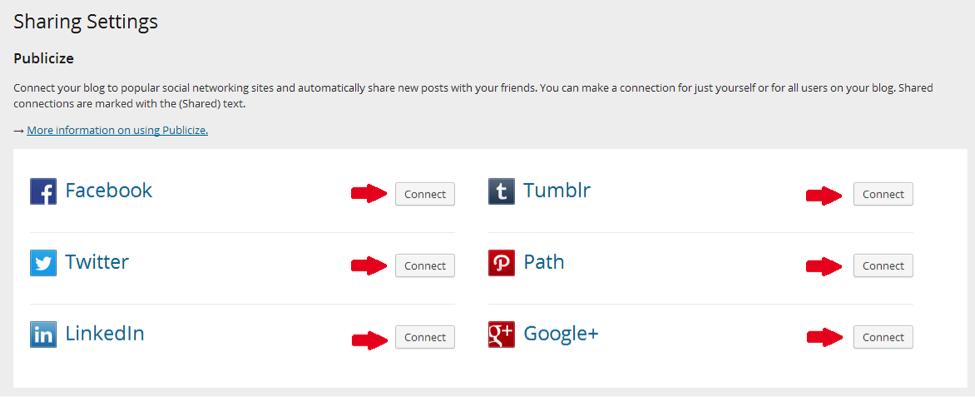
Task: Select the LinkedIn service name
Action: tap(104, 334)
